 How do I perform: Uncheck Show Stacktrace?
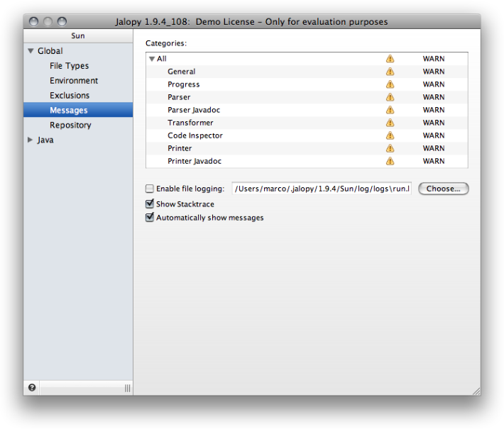coord(150,204)
